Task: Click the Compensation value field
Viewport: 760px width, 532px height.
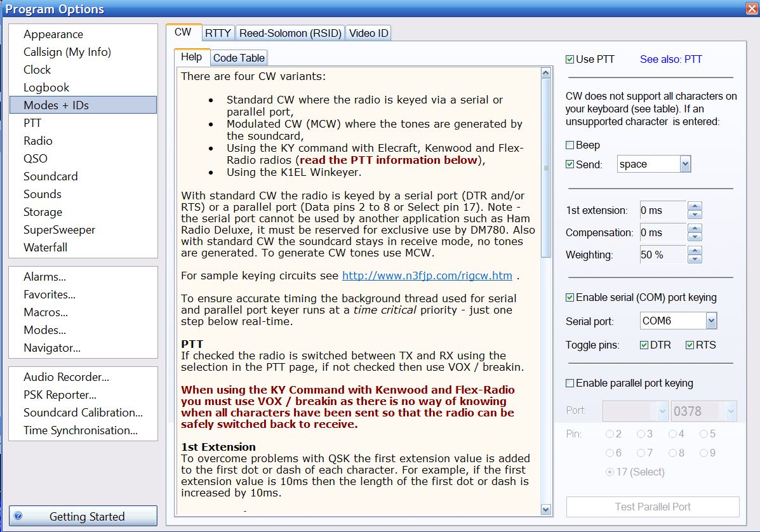Action: point(663,232)
